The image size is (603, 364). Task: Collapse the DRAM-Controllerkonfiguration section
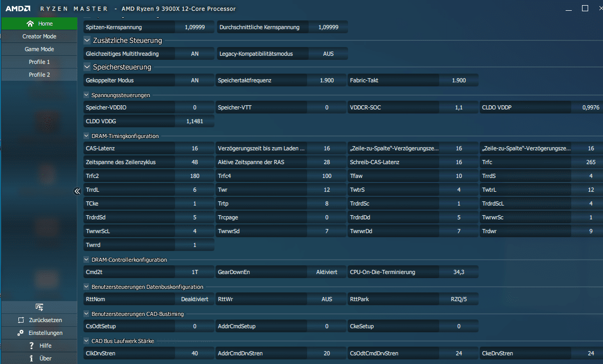click(86, 260)
